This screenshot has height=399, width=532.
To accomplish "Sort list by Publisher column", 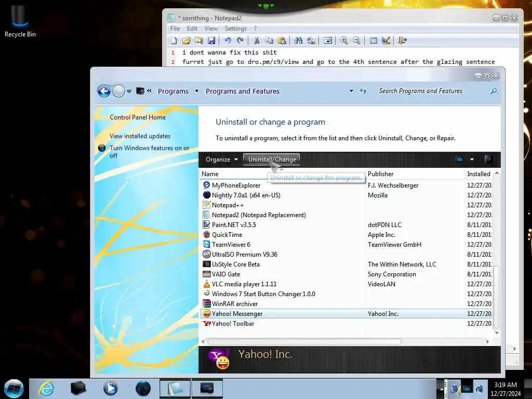I will 414,174.
